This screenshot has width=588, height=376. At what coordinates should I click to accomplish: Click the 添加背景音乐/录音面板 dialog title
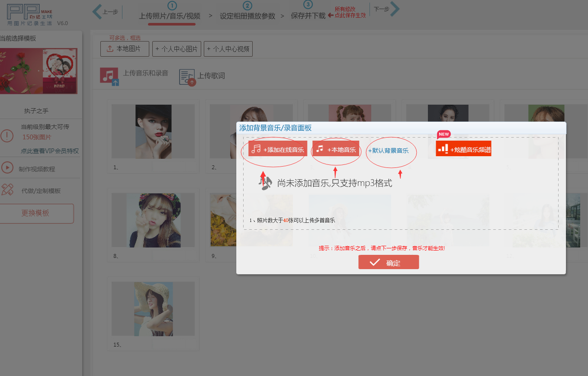click(275, 128)
